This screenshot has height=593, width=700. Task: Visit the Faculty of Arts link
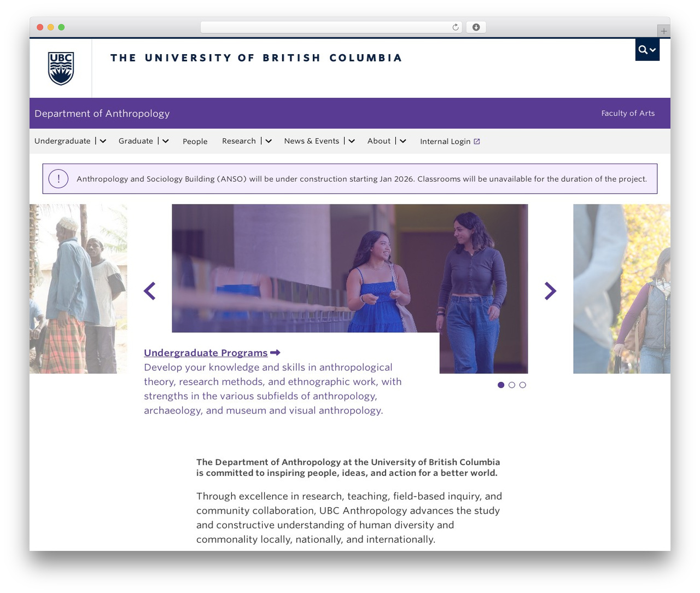(x=628, y=113)
